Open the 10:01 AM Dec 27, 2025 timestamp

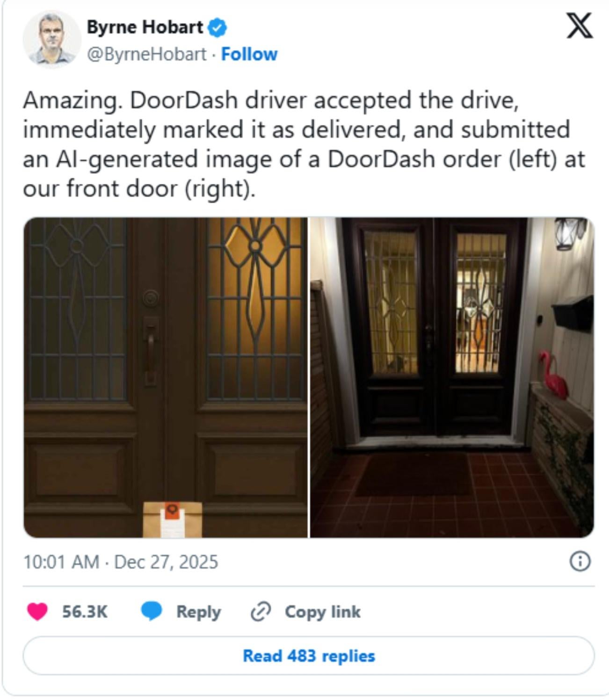121,562
